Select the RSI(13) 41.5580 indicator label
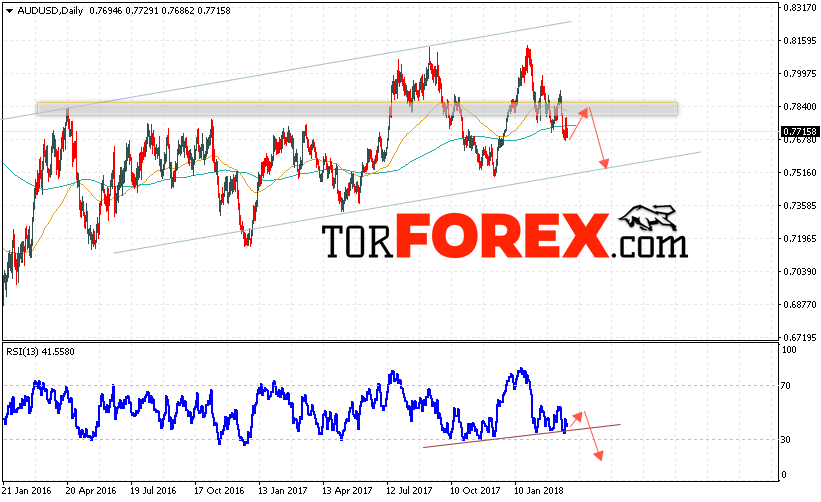The height and width of the screenshot is (502, 821). point(40,352)
